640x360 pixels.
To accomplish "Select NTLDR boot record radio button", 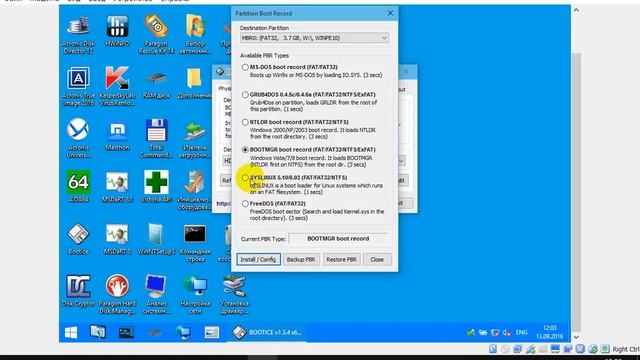I will coord(245,122).
